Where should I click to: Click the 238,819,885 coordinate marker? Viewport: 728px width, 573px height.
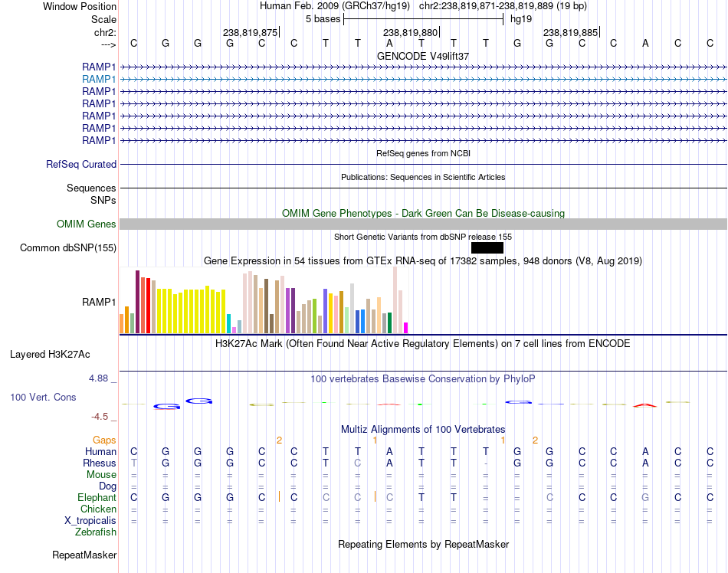pyautogui.click(x=571, y=32)
